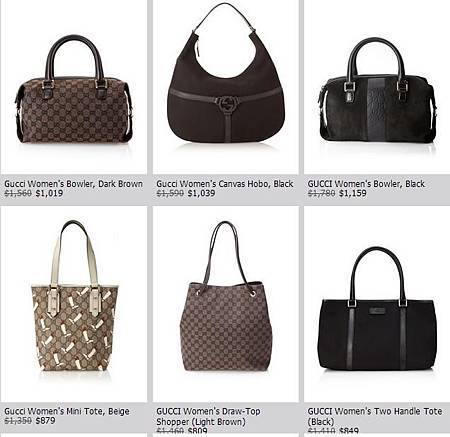The image size is (450, 437).
Task: Open the Dark Brown Bowler bag image
Action: tap(74, 90)
